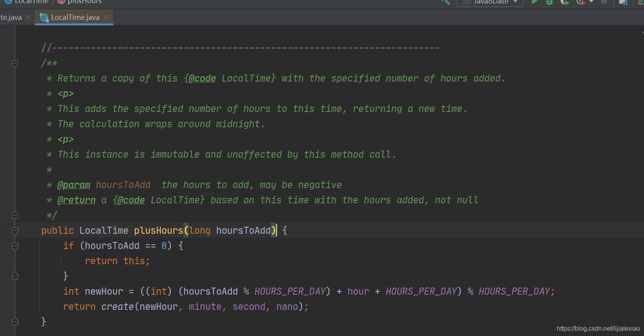Click the LocalTime return type in the declaration
This screenshot has width=644, height=336.
(x=104, y=231)
